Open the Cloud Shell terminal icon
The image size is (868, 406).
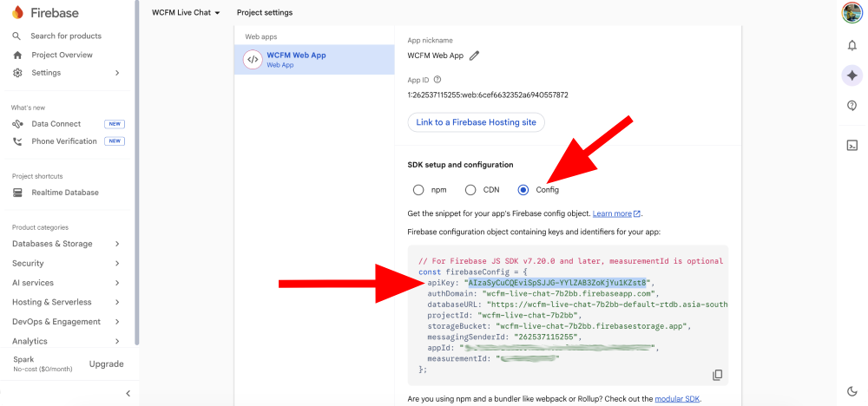point(852,145)
